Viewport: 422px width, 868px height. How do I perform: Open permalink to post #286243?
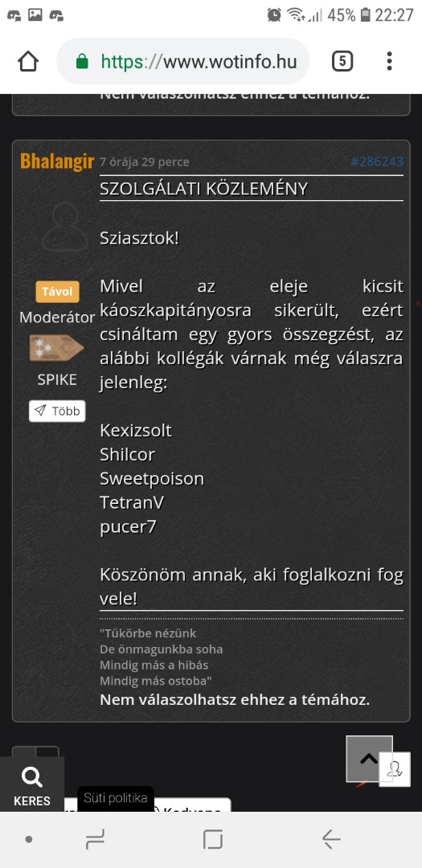point(377,162)
